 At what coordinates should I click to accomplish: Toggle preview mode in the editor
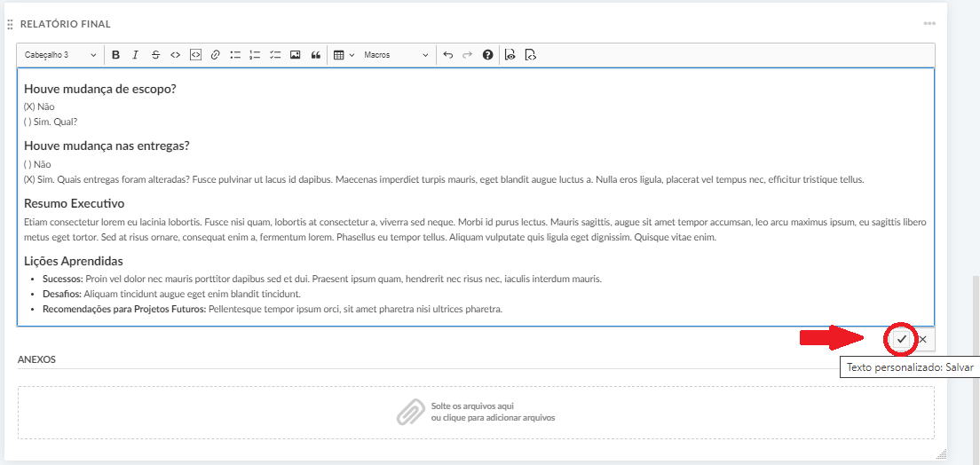(x=510, y=55)
